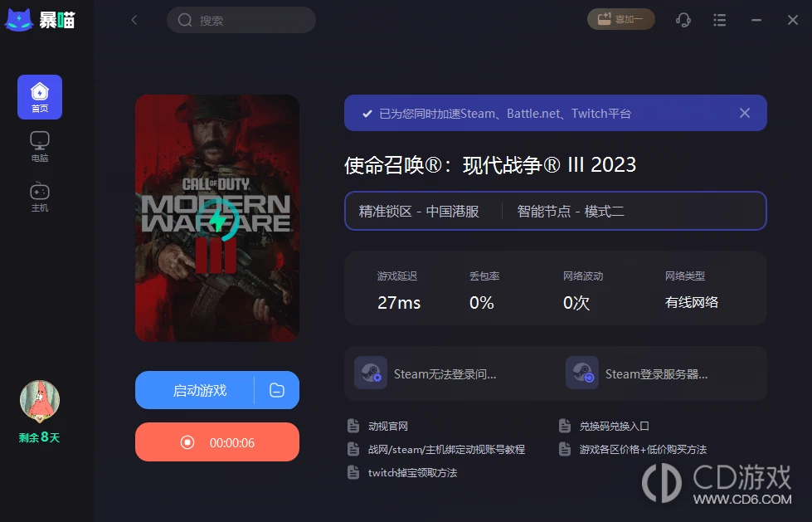Click document icon beside 游戏各区价格+低价购买方法
812x522 pixels.
click(565, 449)
